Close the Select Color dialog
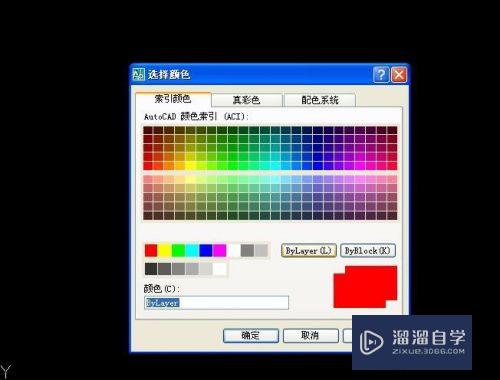Screen dimensions: 500x380 point(399,74)
